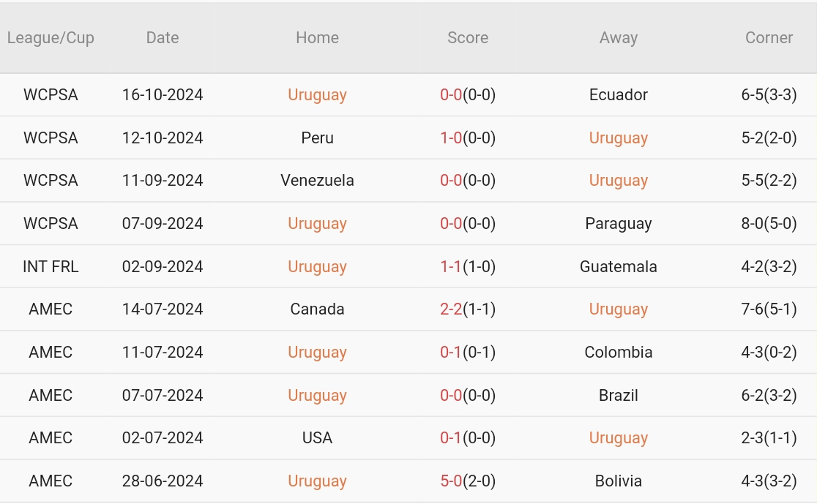Click Brazil team name
This screenshot has width=817, height=504.
[x=618, y=396]
